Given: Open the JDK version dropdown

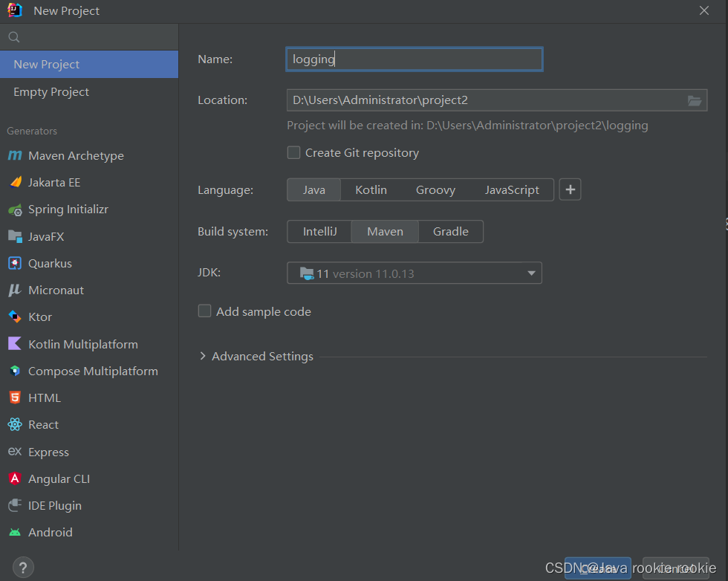Looking at the screenshot, I should [531, 273].
